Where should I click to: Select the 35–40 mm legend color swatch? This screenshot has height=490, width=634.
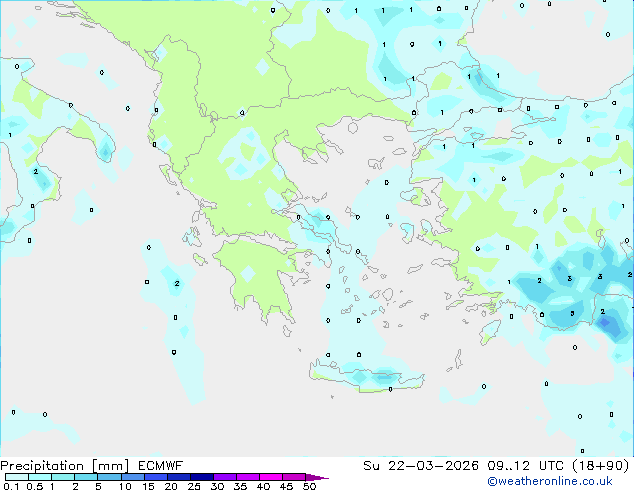[x=248, y=477]
